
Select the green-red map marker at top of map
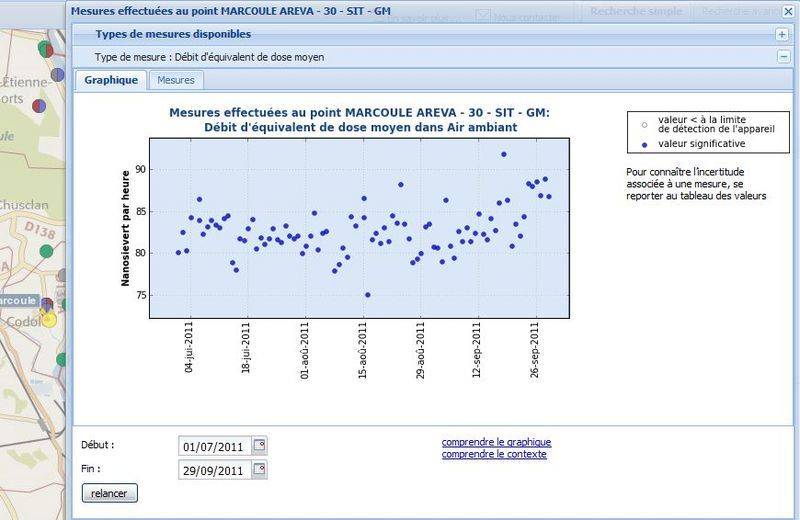click(x=46, y=49)
